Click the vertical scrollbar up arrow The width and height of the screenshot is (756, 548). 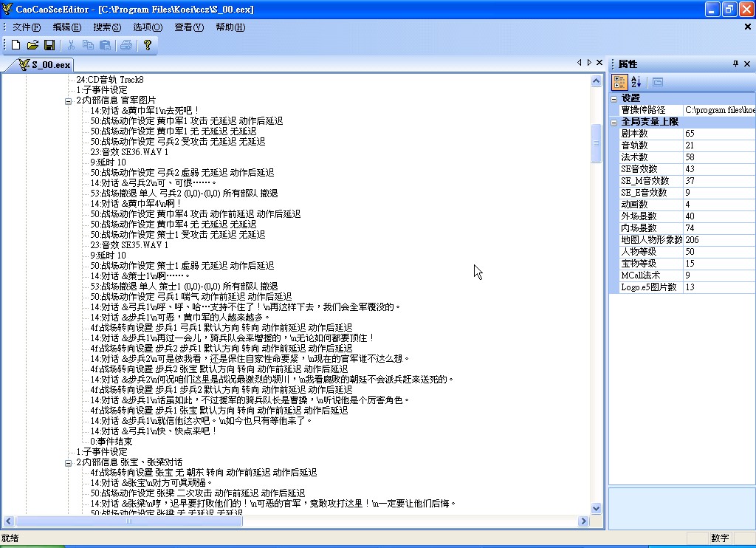coord(597,81)
